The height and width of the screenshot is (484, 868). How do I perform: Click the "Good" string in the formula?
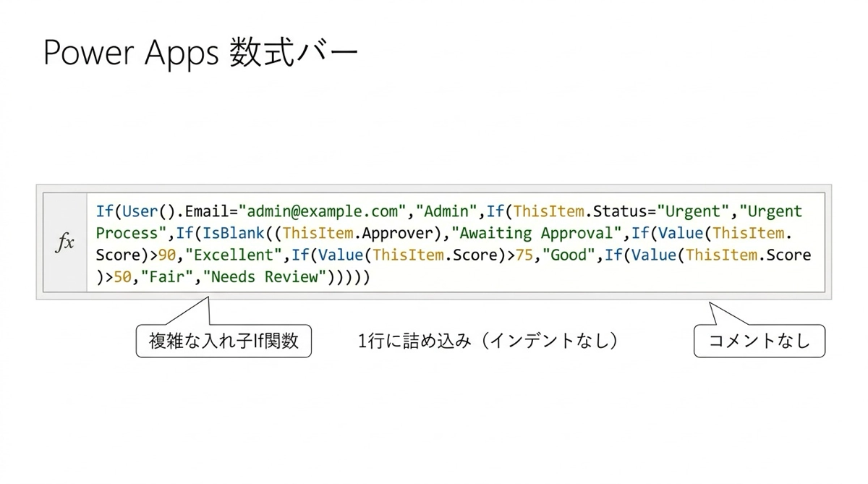click(574, 255)
